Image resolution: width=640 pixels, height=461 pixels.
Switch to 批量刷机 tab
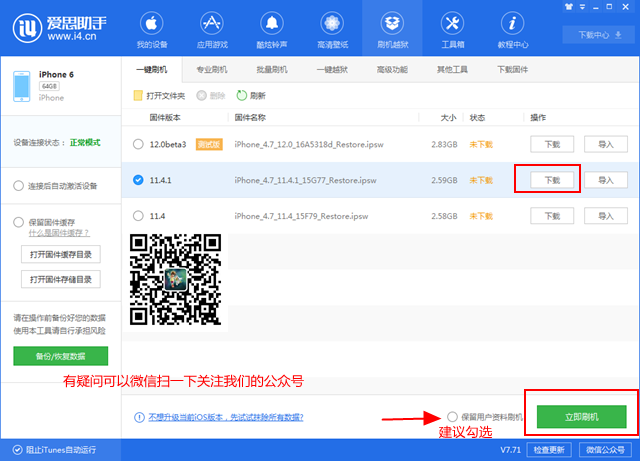coord(272,70)
